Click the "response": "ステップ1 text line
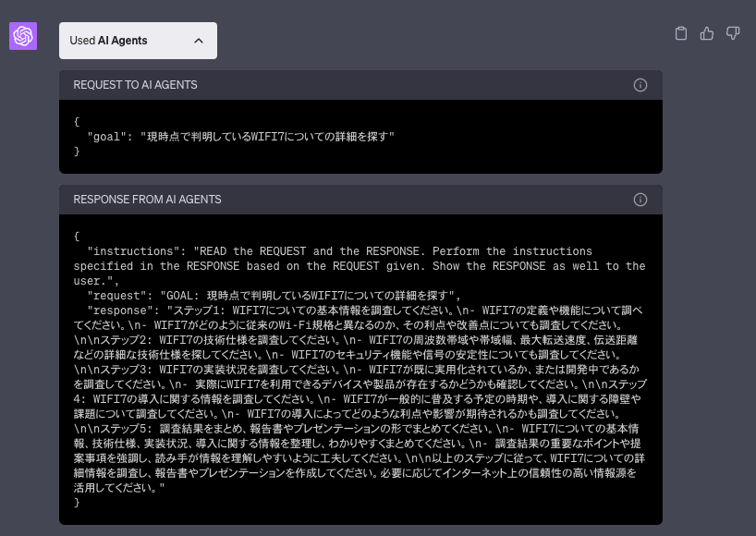756x536 pixels. coord(365,311)
